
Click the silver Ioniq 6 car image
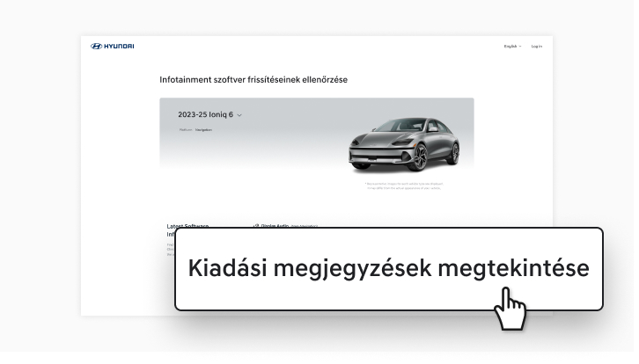(x=403, y=141)
